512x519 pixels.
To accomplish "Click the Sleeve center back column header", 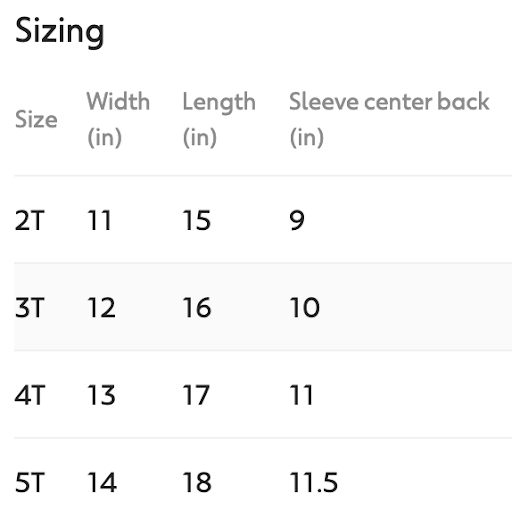I will 389,119.
